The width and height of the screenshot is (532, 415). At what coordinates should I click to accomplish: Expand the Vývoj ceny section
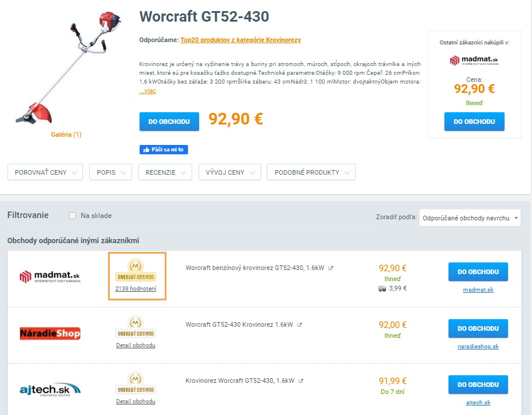(x=229, y=172)
